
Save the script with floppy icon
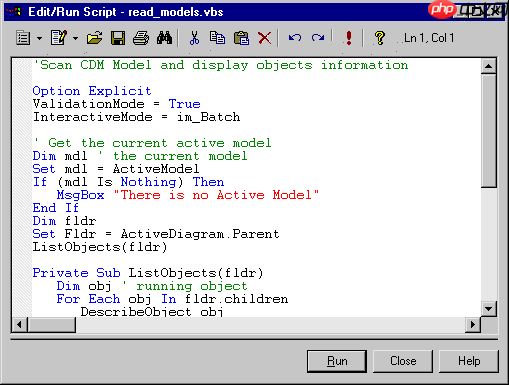coord(118,38)
